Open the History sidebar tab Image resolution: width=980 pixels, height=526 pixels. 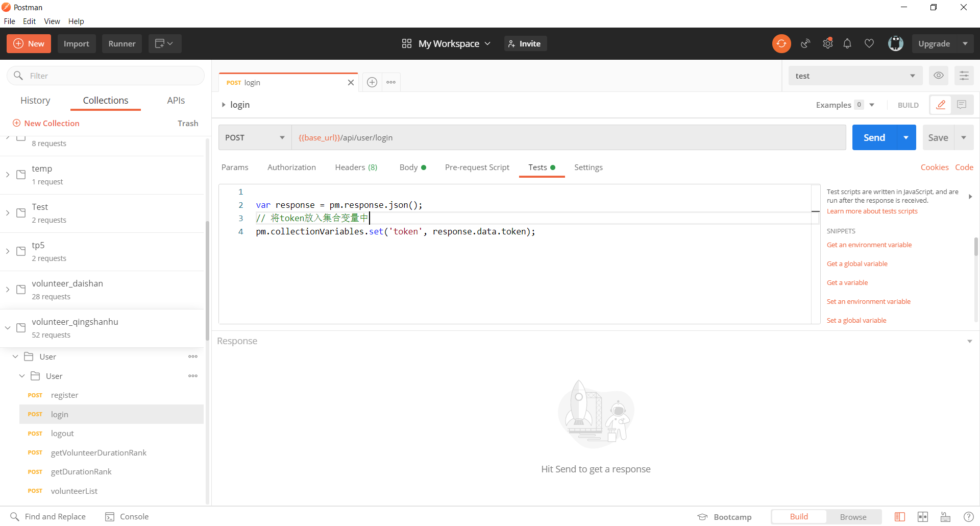(35, 101)
